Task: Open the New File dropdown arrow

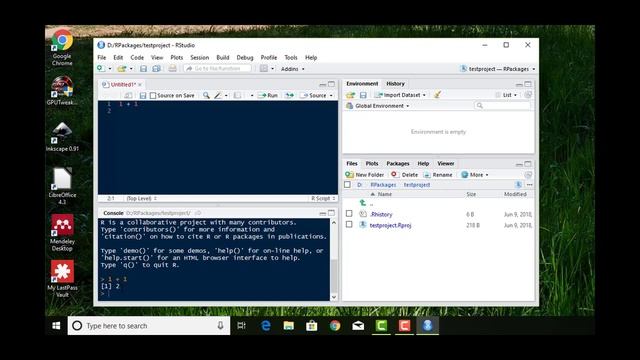Action: [x=110, y=69]
